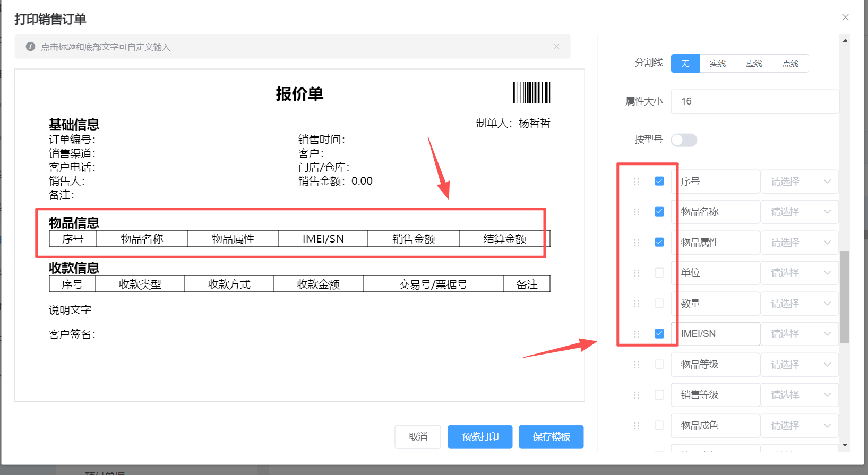Expand the 请选择 dropdown next to IMEI/SN

click(800, 334)
